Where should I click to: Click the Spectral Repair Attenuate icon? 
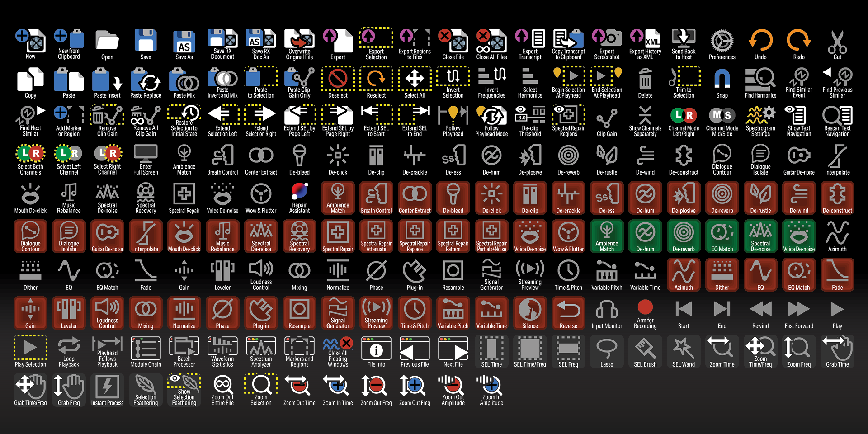coord(376,236)
